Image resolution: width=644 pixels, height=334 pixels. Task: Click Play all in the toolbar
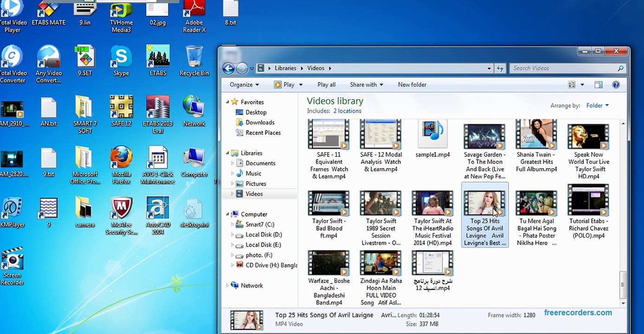(326, 85)
